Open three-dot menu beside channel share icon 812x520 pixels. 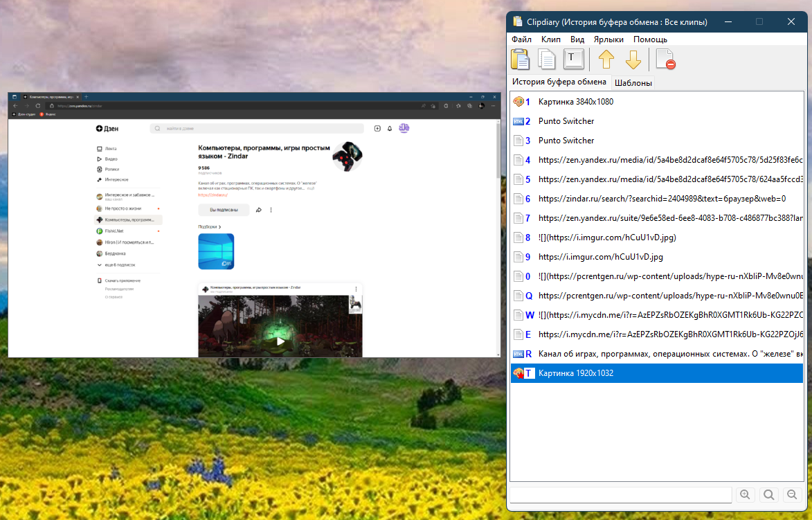click(271, 210)
